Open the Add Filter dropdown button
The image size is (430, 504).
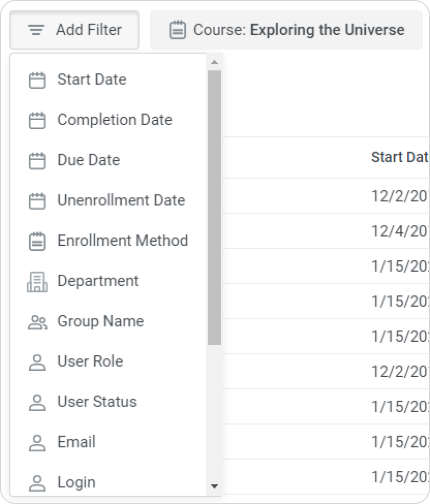point(75,30)
